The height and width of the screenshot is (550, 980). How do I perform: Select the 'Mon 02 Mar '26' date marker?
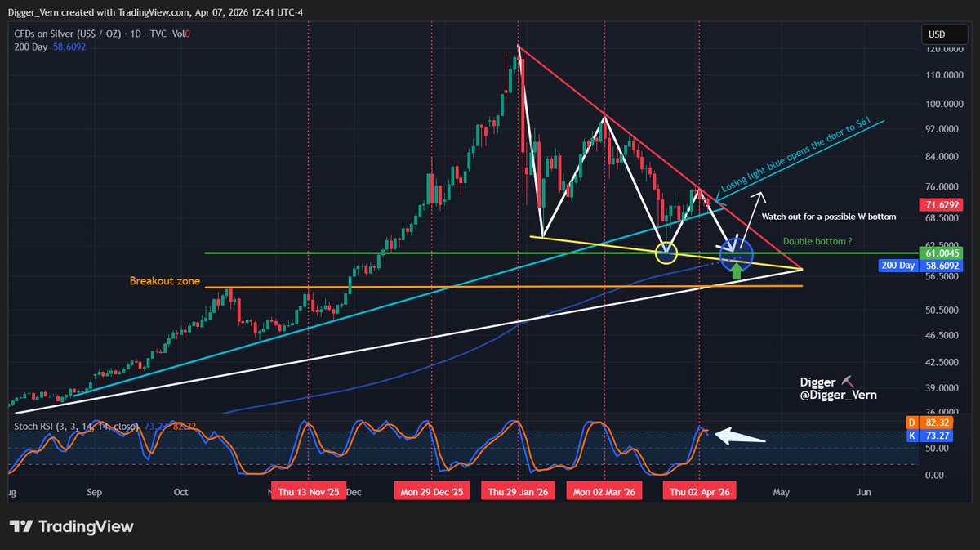[604, 493]
